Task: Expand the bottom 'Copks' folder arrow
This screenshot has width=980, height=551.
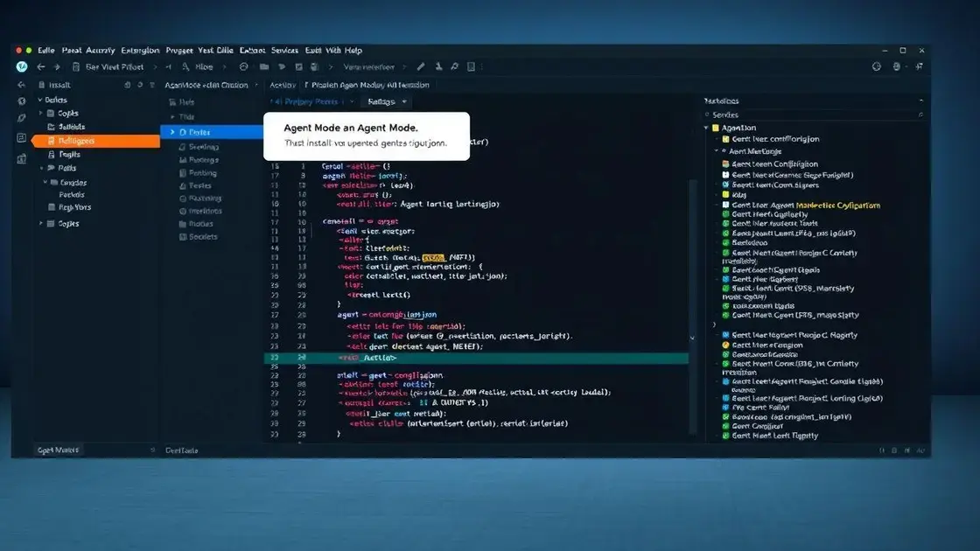Action: (x=41, y=223)
